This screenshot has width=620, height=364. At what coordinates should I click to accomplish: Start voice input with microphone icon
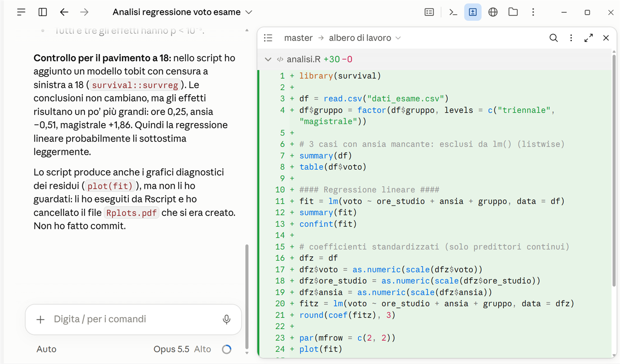click(227, 319)
